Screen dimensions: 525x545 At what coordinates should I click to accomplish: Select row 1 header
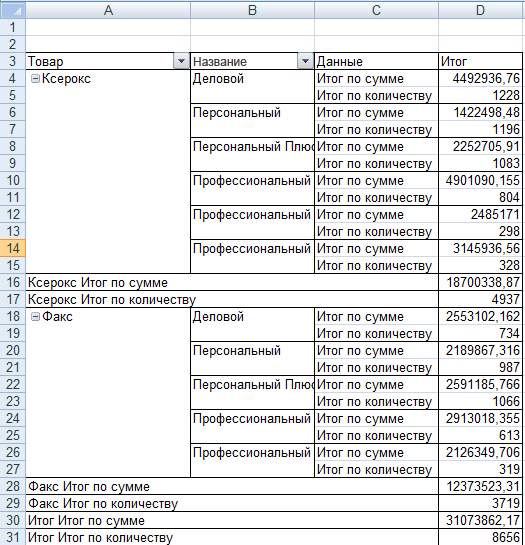coord(13,27)
